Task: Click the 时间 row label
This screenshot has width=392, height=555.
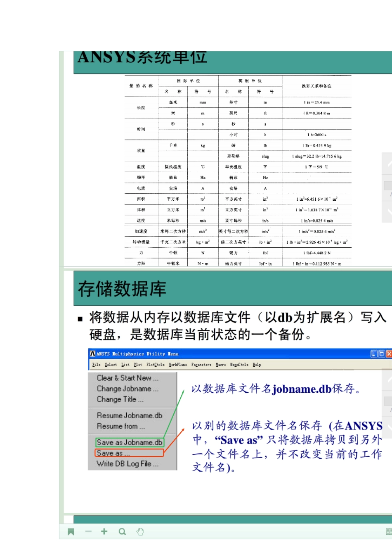Action: (x=141, y=129)
